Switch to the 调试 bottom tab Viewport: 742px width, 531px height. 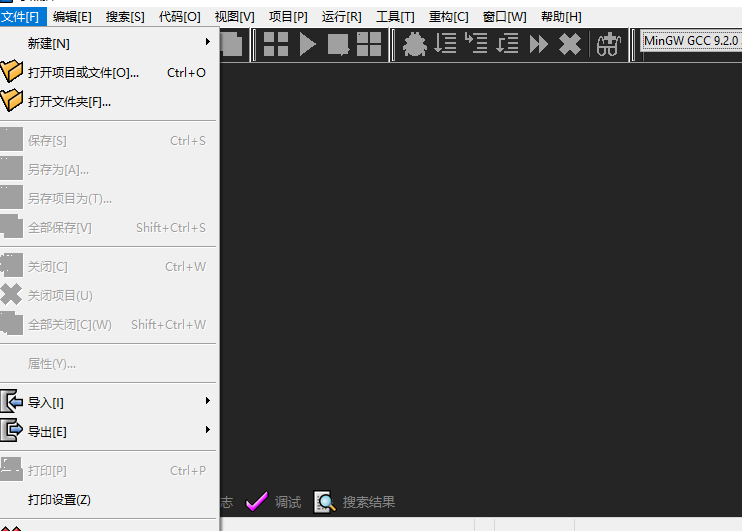(274, 502)
